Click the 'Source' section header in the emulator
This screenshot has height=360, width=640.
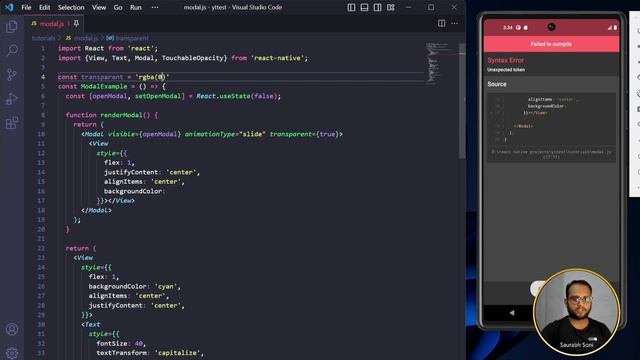pyautogui.click(x=497, y=84)
